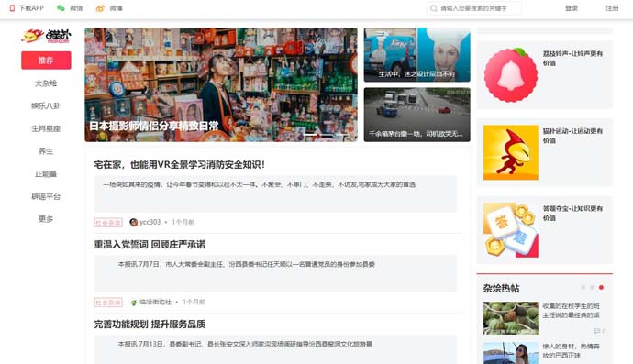Open the Japanese photographer banner image
The height and width of the screenshot is (364, 633).
click(221, 84)
